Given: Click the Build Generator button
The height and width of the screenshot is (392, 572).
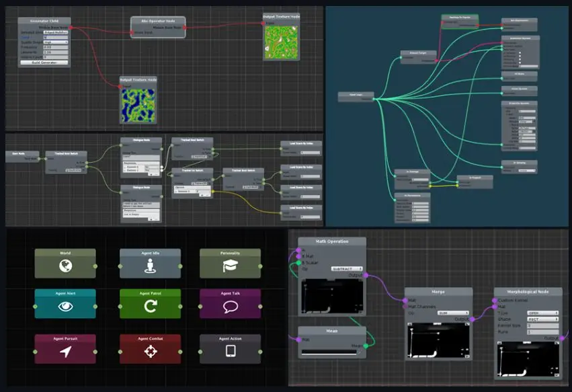Looking at the screenshot, I should (44, 63).
